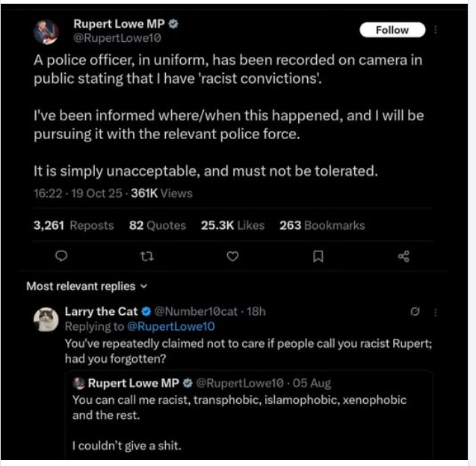Screen dimensions: 476x466
Task: View the 25.3K Likes list
Action: pos(232,225)
